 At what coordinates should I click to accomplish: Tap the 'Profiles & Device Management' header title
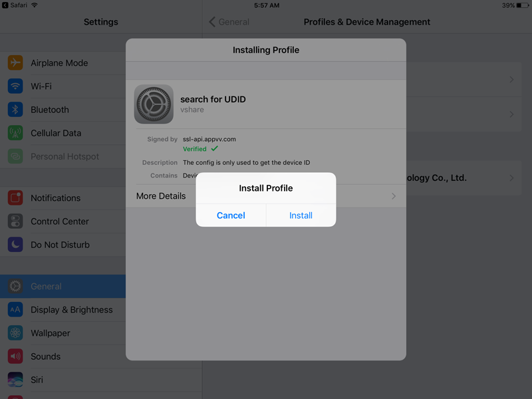(367, 22)
